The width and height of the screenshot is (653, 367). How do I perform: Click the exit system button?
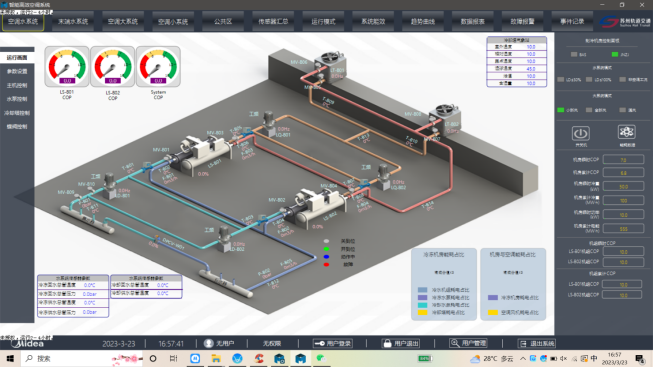point(537,344)
